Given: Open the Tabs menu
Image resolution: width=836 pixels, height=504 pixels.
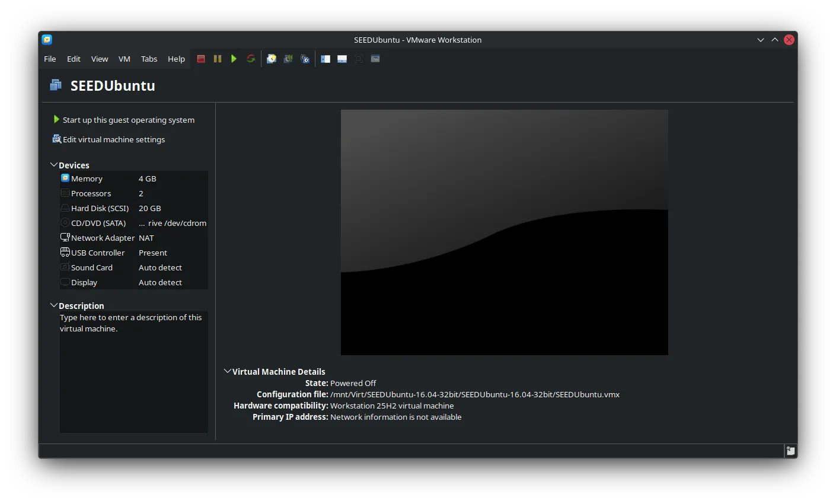Looking at the screenshot, I should pyautogui.click(x=149, y=59).
